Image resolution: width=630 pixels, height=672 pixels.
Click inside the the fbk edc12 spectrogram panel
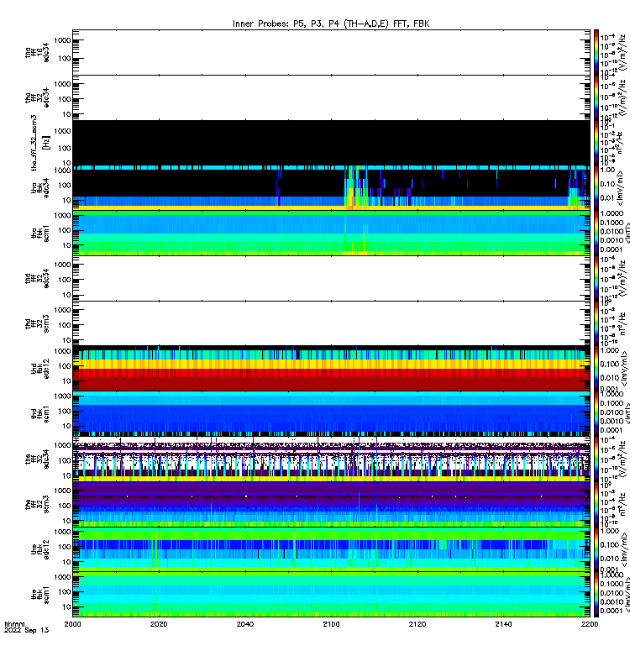331,550
